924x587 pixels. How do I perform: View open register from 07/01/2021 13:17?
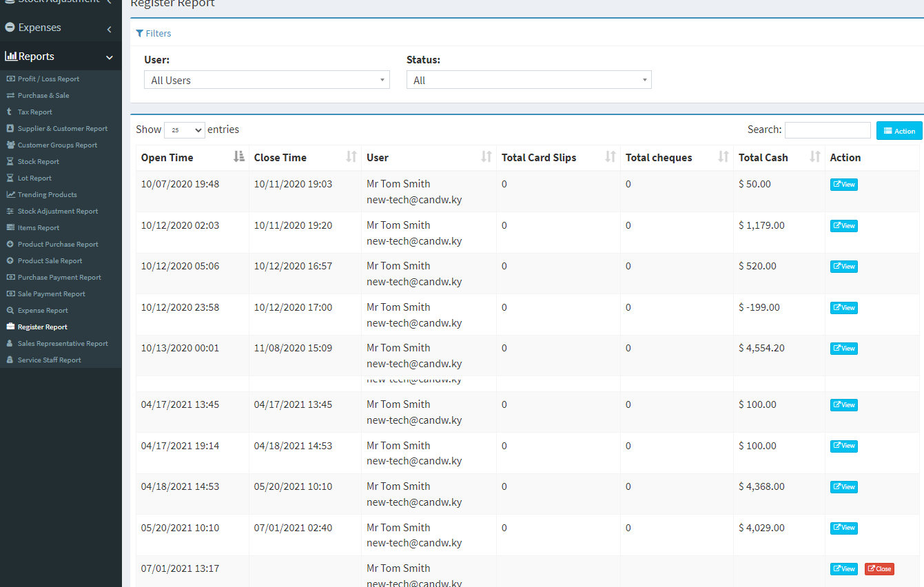844,568
